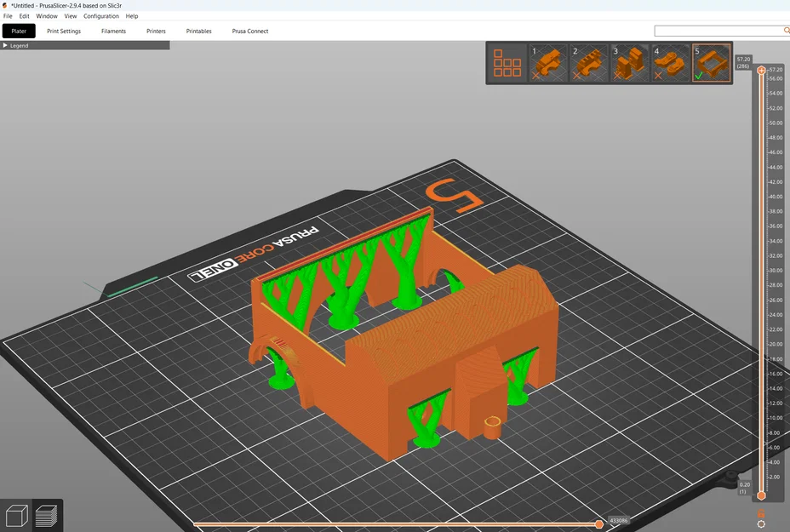Click the 30.00 mark on layer ruler
The image size is (790, 532).
pyautogui.click(x=776, y=271)
